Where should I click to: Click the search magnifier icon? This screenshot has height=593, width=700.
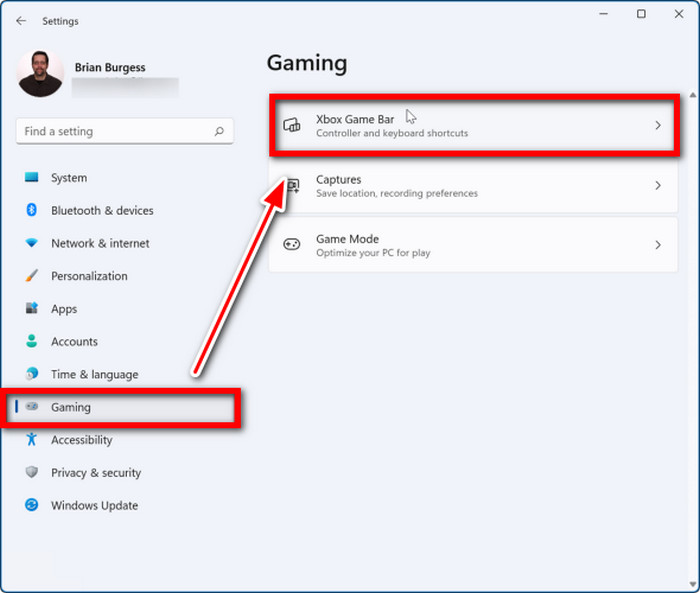219,131
